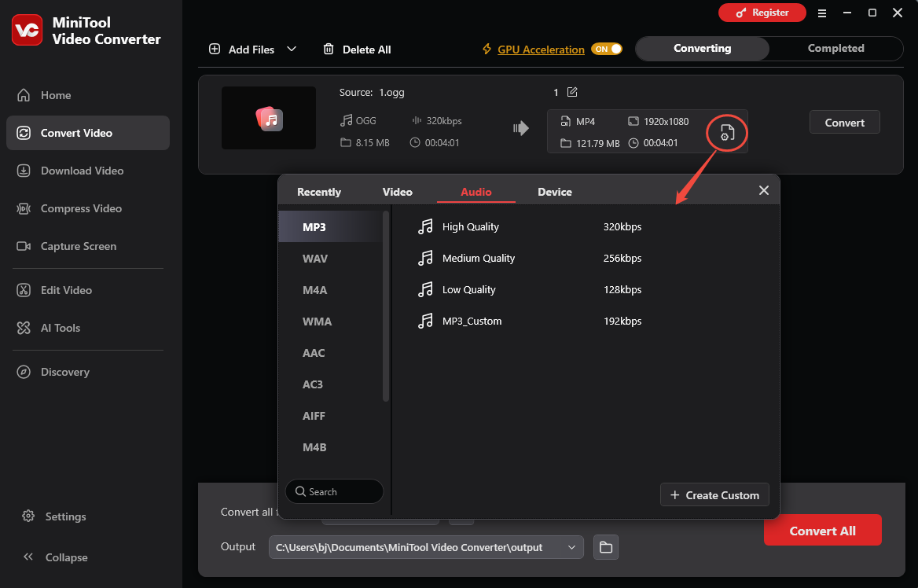Click the 1920x1080 resolution icon

click(x=633, y=122)
